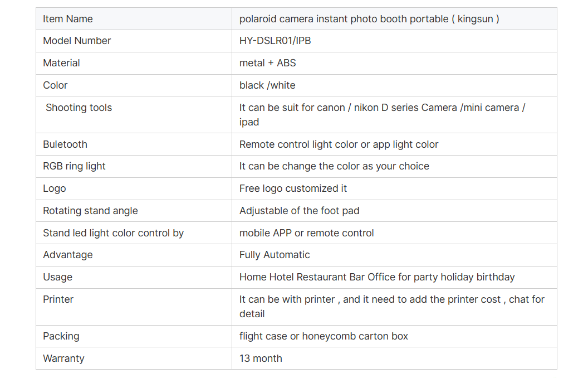Click the Rotating stand angle label
The image size is (588, 378).
[90, 211]
